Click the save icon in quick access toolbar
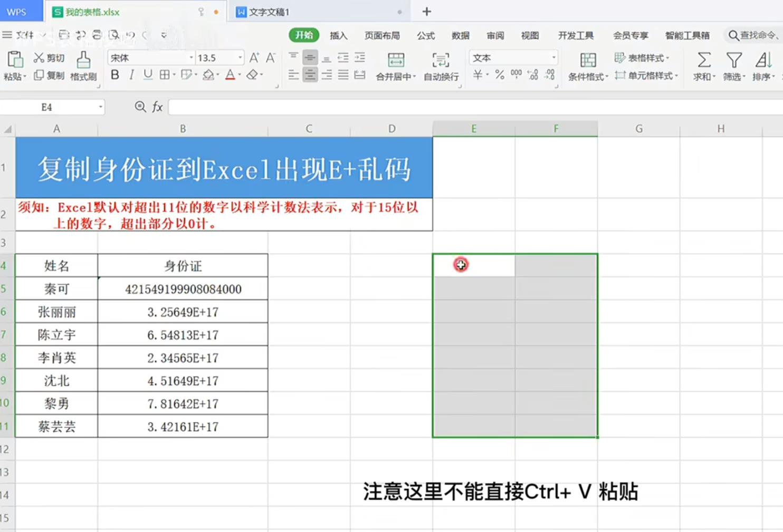The height and width of the screenshot is (532, 783). 64,35
